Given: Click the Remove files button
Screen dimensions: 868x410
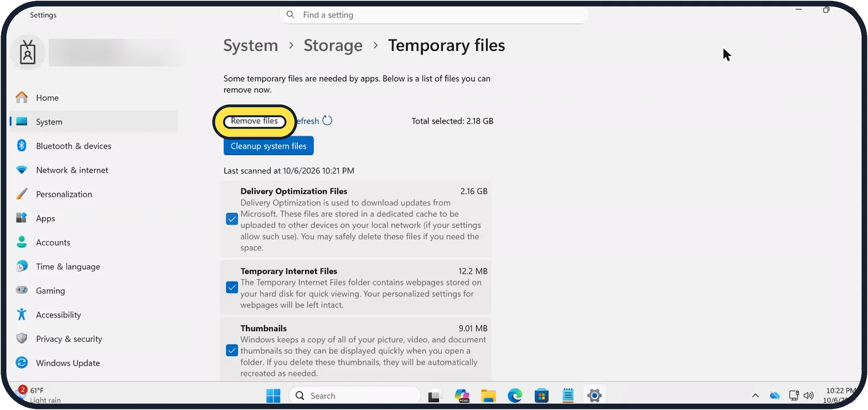Looking at the screenshot, I should pyautogui.click(x=255, y=121).
